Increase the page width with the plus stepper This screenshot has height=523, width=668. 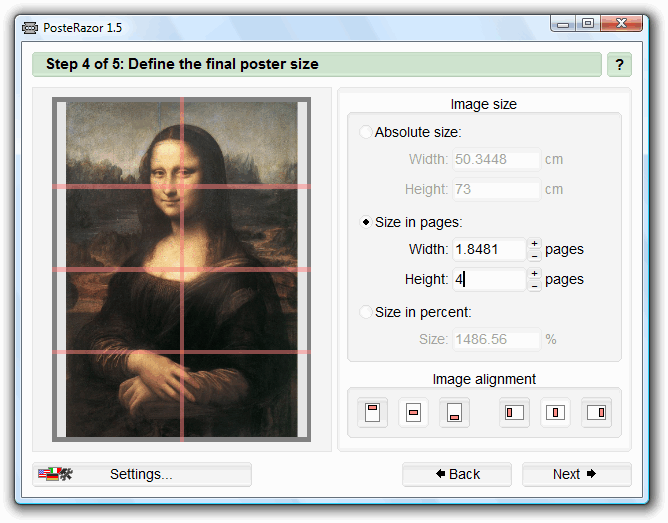tap(534, 244)
